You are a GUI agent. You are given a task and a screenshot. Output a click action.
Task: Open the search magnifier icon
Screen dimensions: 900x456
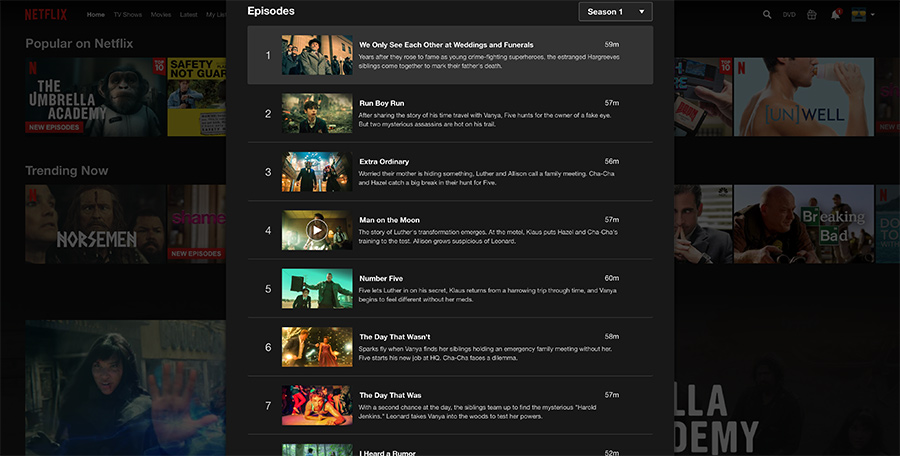click(767, 15)
